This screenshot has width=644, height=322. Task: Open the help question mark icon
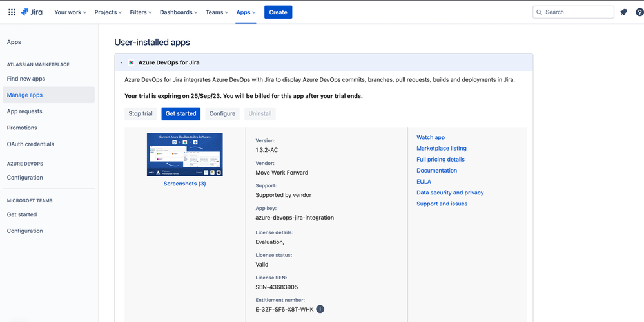(x=639, y=12)
